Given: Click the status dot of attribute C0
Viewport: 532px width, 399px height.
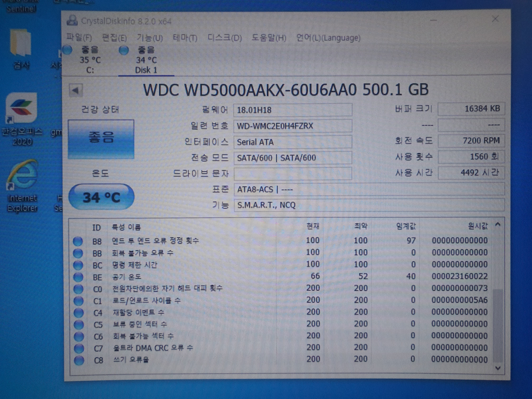Looking at the screenshot, I should pos(78,289).
